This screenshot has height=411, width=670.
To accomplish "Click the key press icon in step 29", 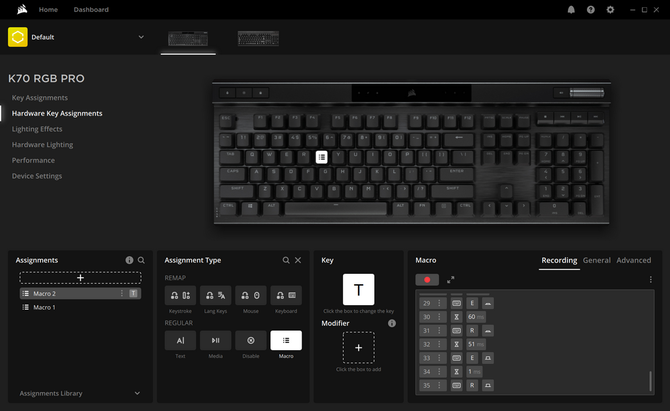I will coord(488,303).
